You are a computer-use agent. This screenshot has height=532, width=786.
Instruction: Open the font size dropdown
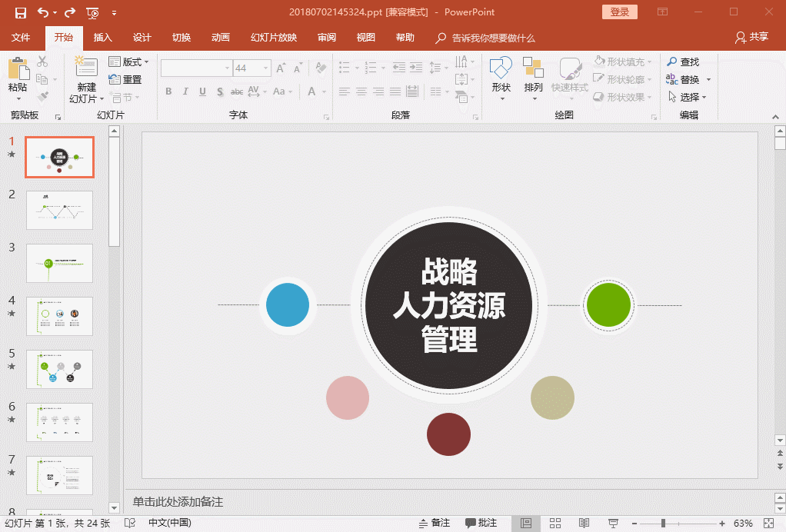pos(264,68)
